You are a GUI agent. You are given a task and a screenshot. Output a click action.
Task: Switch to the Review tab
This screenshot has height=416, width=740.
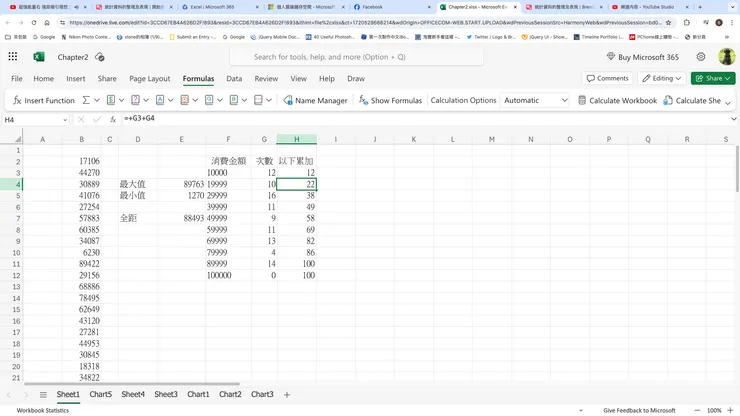[x=266, y=78]
